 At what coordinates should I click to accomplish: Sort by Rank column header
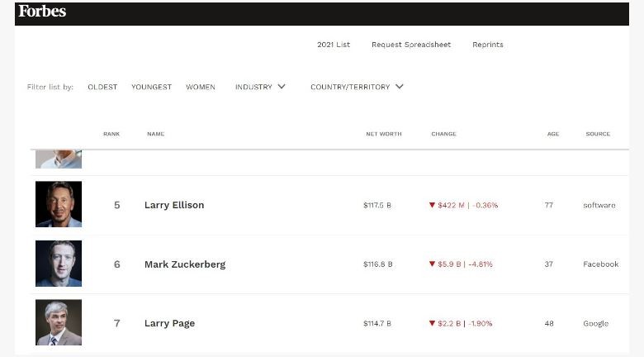(x=111, y=134)
